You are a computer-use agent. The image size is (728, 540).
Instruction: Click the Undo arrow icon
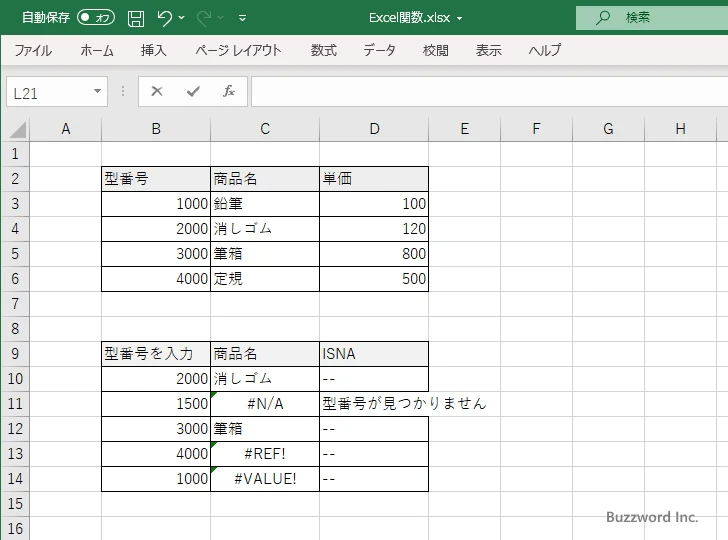click(164, 18)
